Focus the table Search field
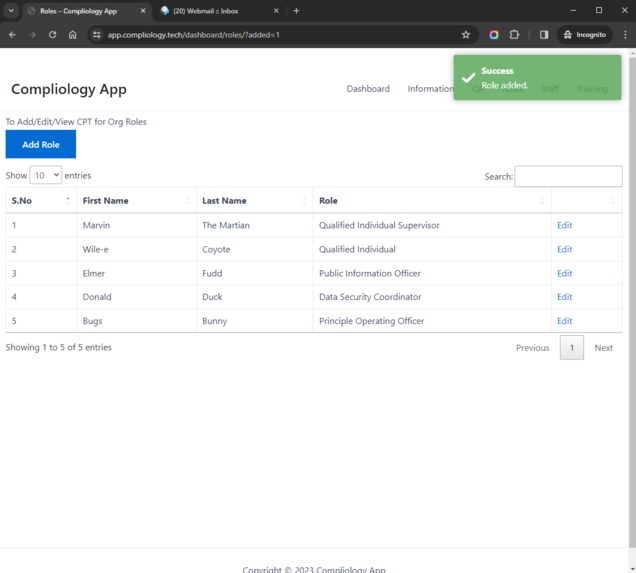 pos(568,176)
